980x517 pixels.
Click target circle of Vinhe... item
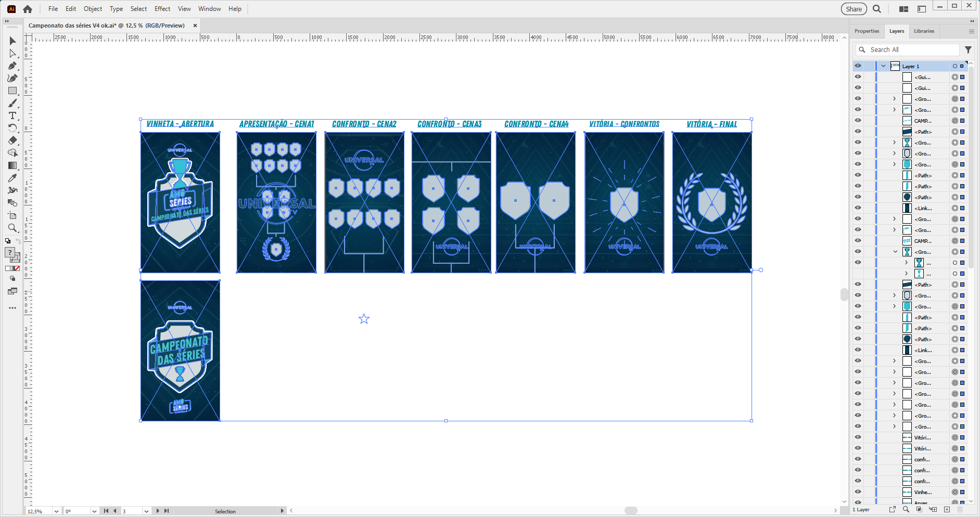click(x=955, y=492)
